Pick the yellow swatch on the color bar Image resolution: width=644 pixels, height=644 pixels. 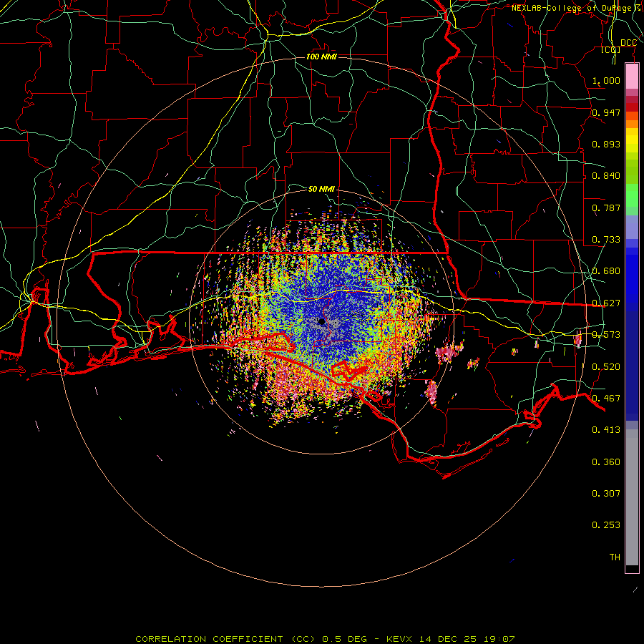click(632, 141)
